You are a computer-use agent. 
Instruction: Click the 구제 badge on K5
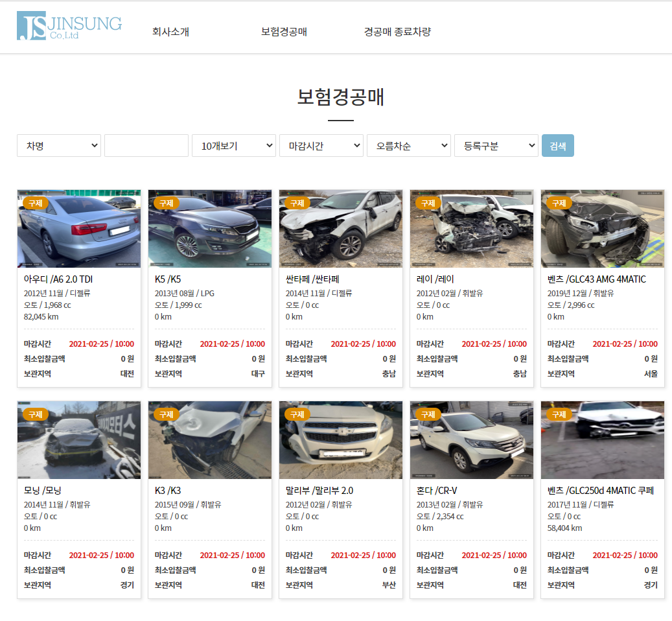[x=167, y=203]
